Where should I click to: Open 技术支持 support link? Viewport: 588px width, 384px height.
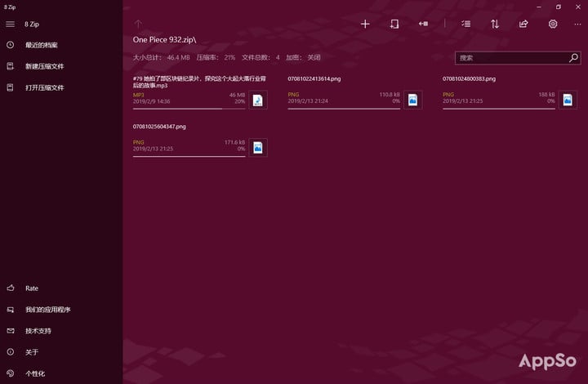[61, 331]
